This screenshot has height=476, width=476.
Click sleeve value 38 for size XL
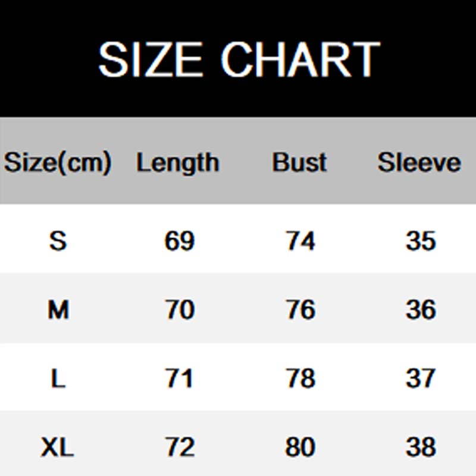pos(421,447)
